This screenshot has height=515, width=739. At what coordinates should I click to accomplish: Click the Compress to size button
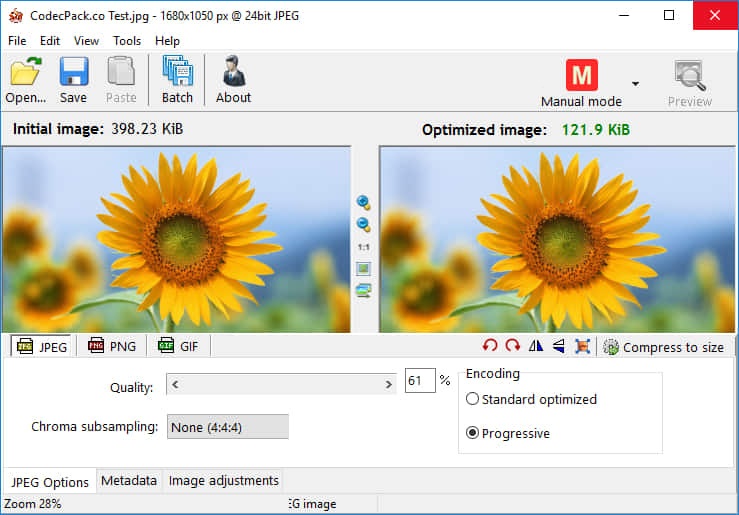pyautogui.click(x=663, y=347)
